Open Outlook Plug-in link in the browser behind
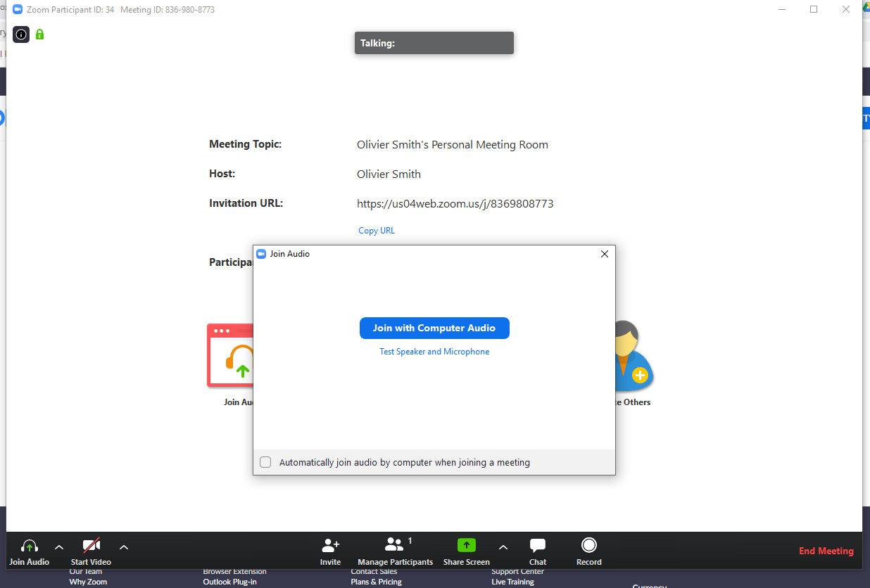This screenshot has width=870, height=588. point(230,582)
